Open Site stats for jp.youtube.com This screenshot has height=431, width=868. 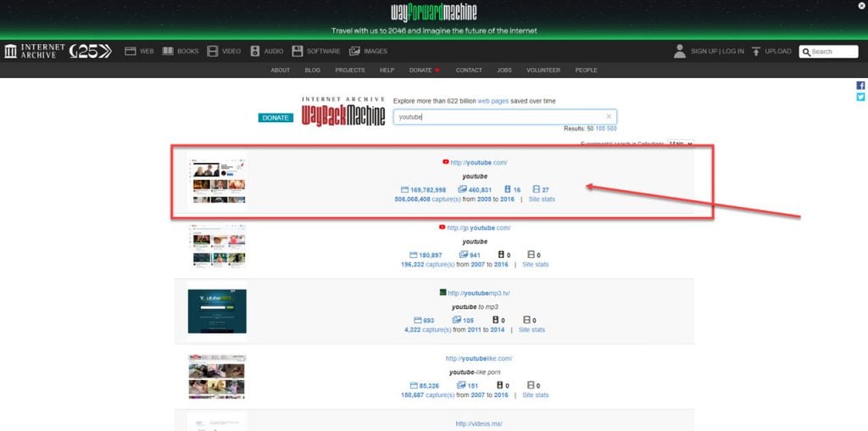point(536,264)
